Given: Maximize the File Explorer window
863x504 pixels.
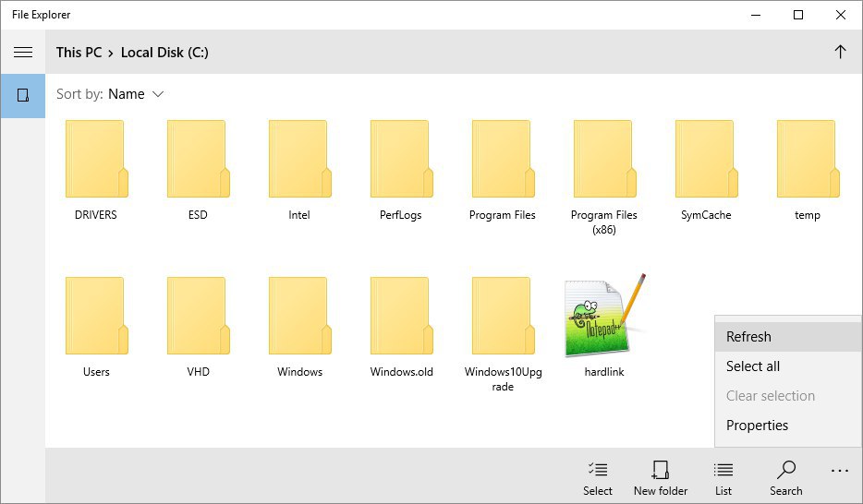Looking at the screenshot, I should click(798, 15).
